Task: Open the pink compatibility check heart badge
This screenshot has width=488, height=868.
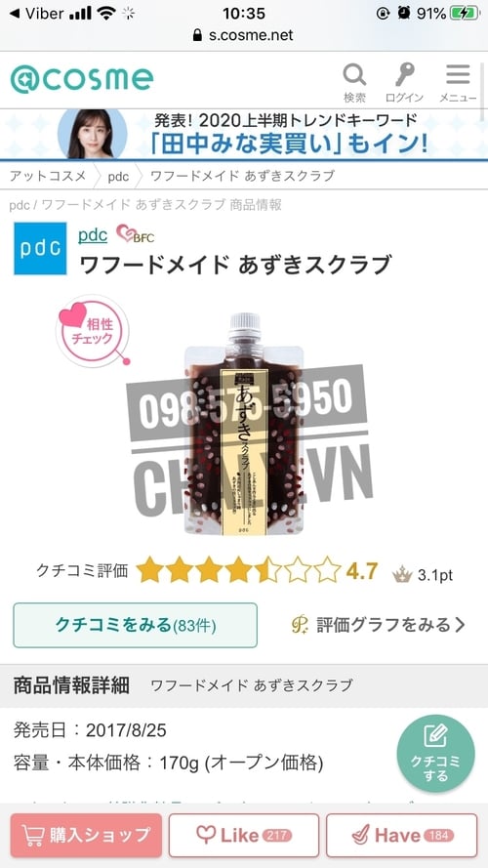Action: pyautogui.click(x=92, y=331)
